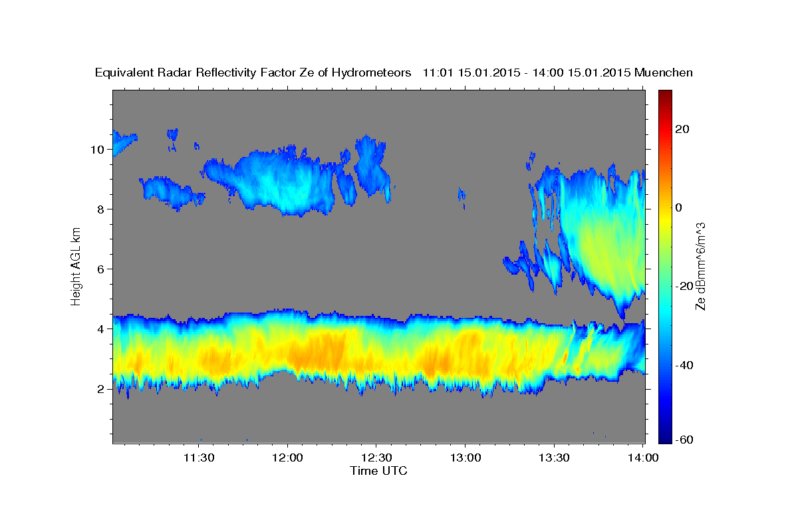Screen dimensions: 798x532
Task: Click the height tick label 4
Action: [x=102, y=329]
